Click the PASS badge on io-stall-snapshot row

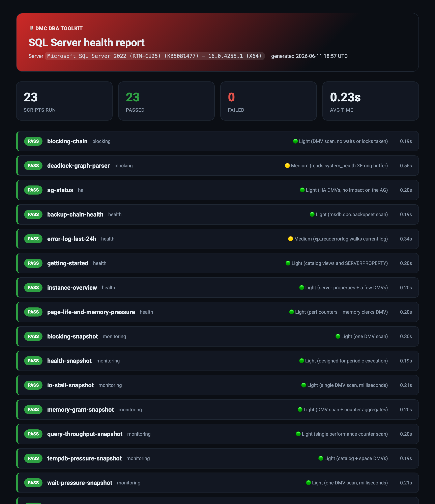(33, 385)
